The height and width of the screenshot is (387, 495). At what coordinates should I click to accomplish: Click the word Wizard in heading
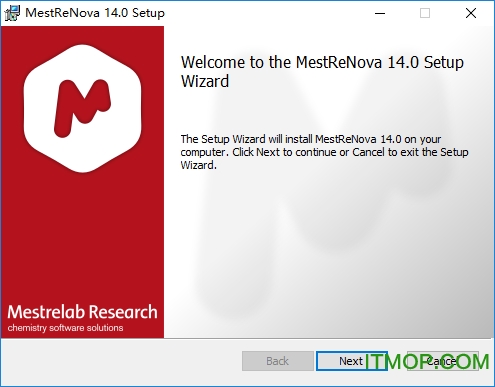coord(205,81)
